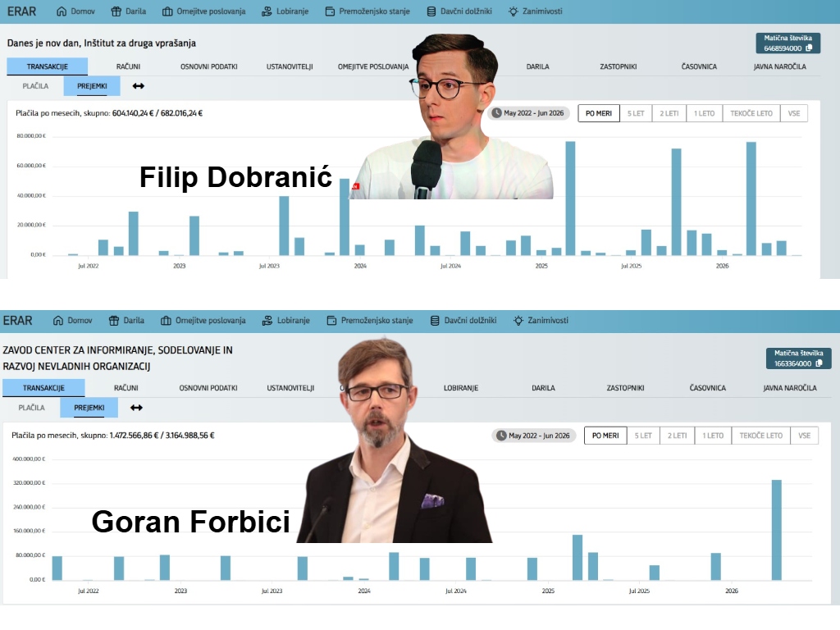
Task: Click swap arrows icon beside PREJEMKI, Danes je nov dan
Action: 138,85
